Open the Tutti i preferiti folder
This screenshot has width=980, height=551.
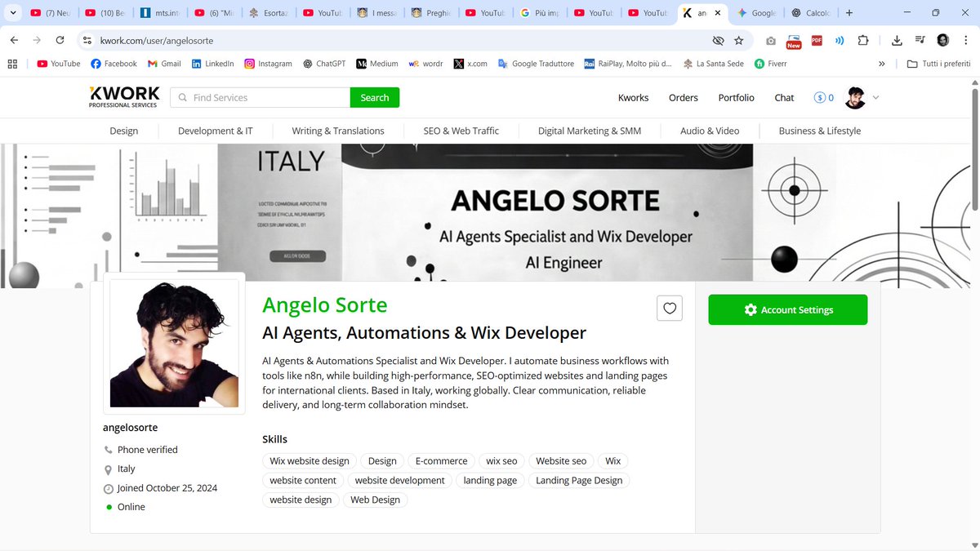pyautogui.click(x=939, y=64)
